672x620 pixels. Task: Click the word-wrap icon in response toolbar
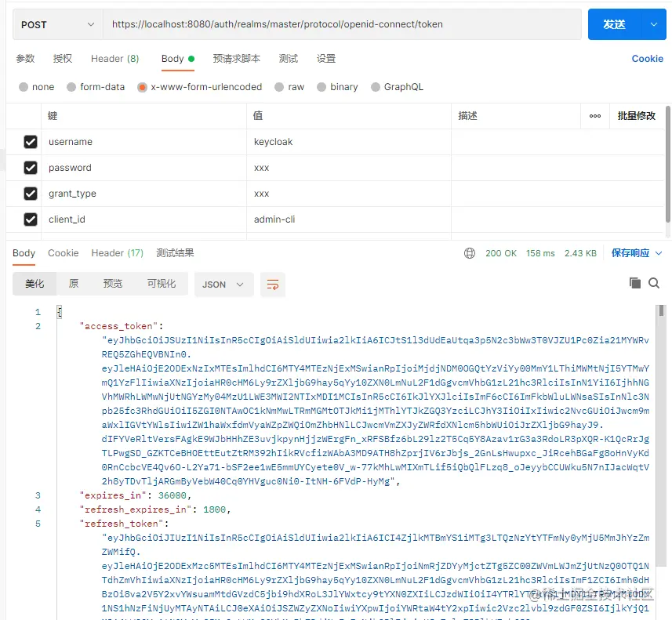point(273,285)
